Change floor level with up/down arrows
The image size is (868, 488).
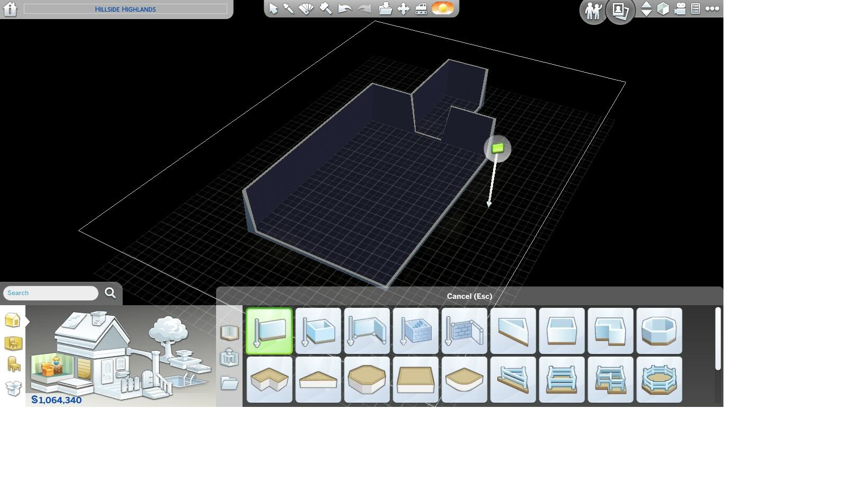pos(646,8)
